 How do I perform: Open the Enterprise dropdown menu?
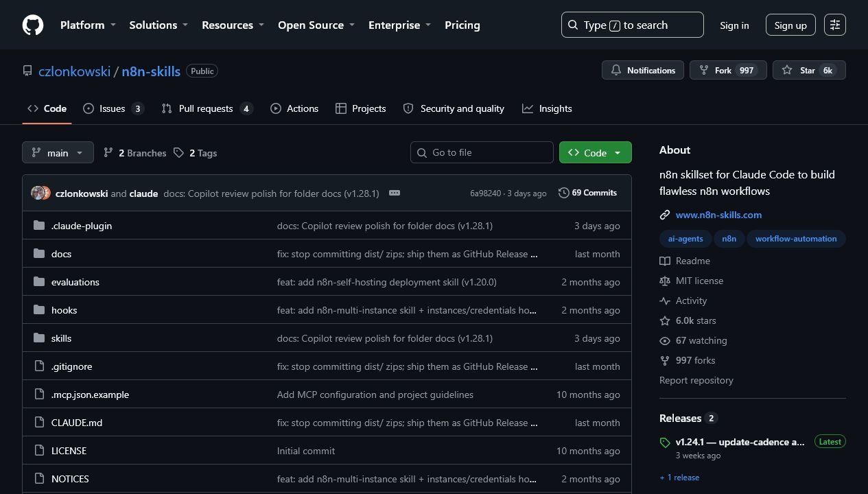coord(400,25)
